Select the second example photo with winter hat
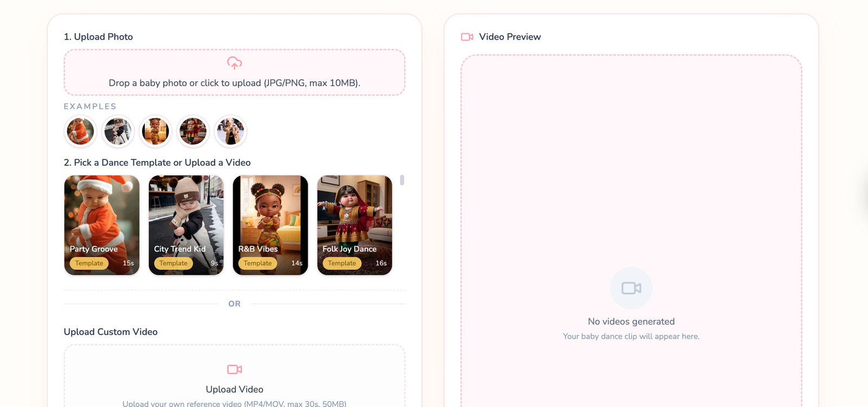This screenshot has width=868, height=407. point(118,132)
